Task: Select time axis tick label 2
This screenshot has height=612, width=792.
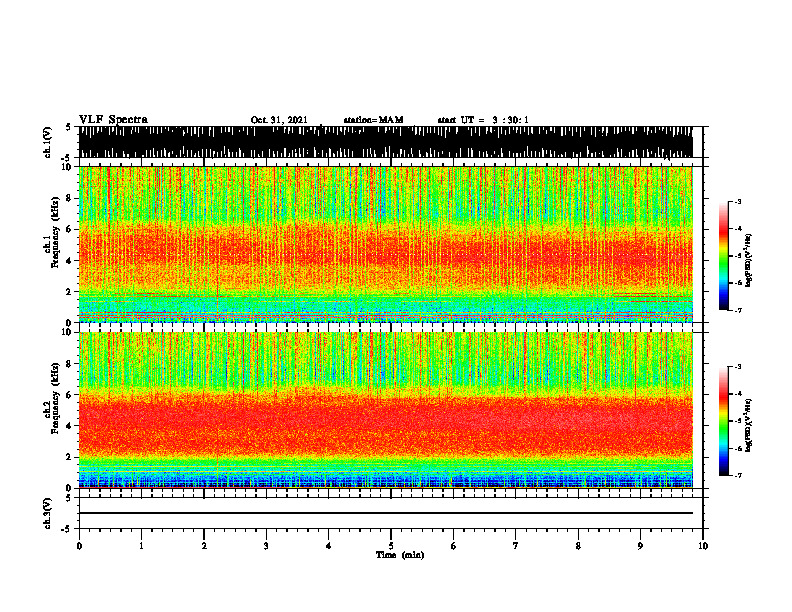Action: click(x=204, y=546)
